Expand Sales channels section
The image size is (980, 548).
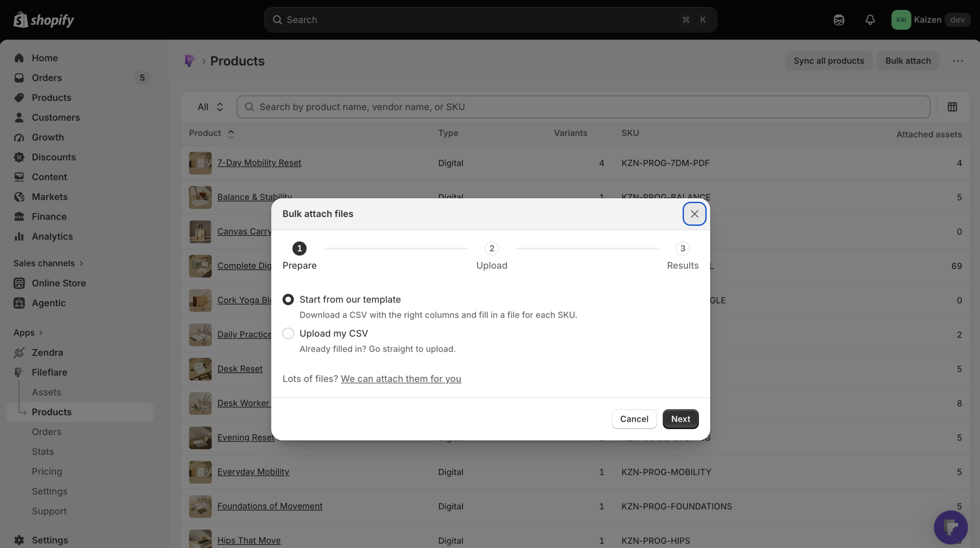coord(48,263)
